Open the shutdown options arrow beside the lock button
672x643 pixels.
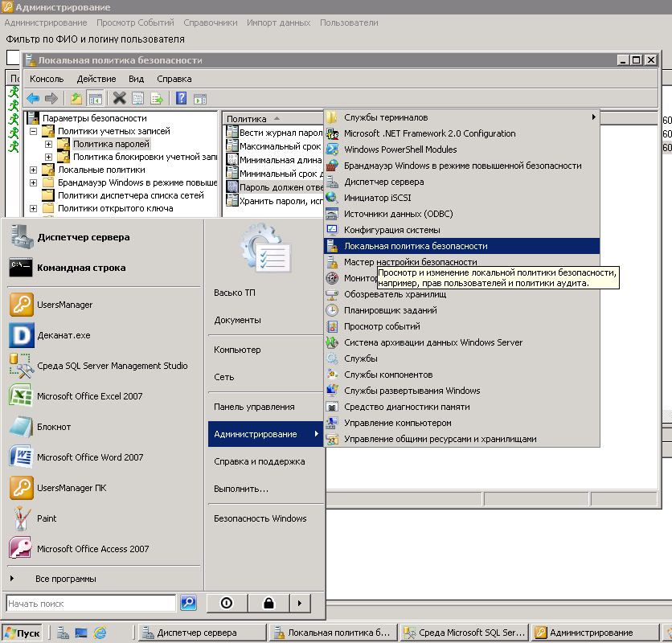click(299, 603)
